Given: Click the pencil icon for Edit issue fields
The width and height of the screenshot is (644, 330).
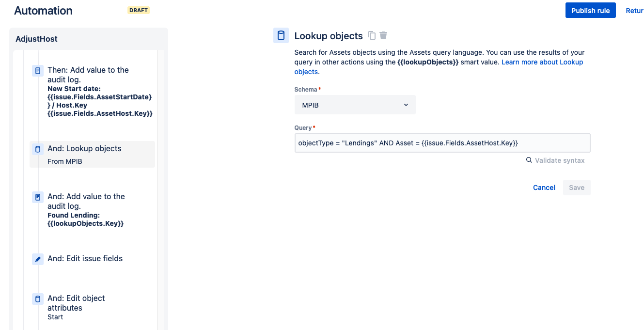Looking at the screenshot, I should (x=38, y=259).
